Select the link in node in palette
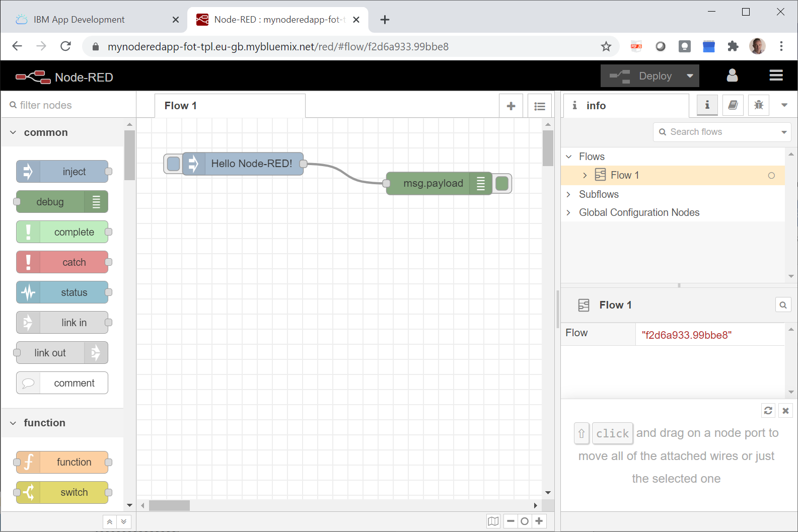This screenshot has height=532, width=798. [62, 323]
